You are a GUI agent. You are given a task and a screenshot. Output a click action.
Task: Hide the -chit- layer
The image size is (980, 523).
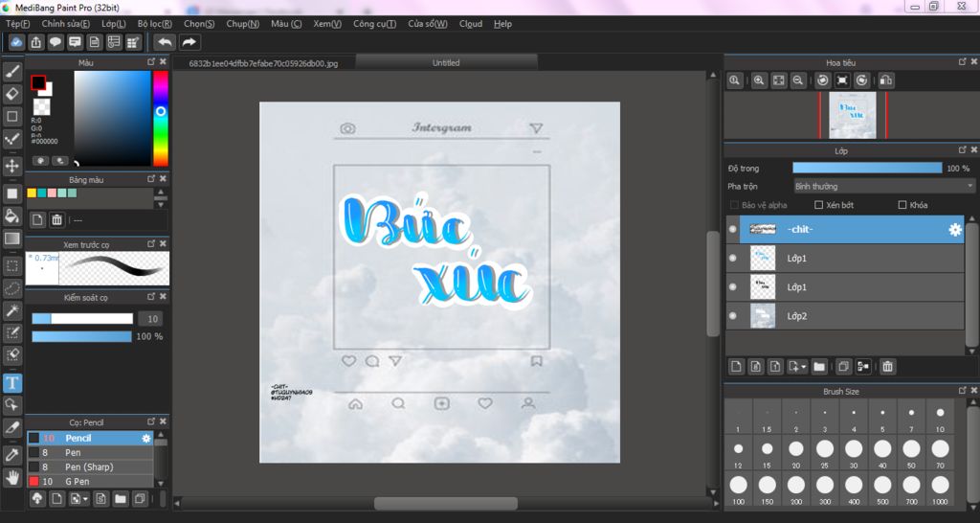point(732,229)
